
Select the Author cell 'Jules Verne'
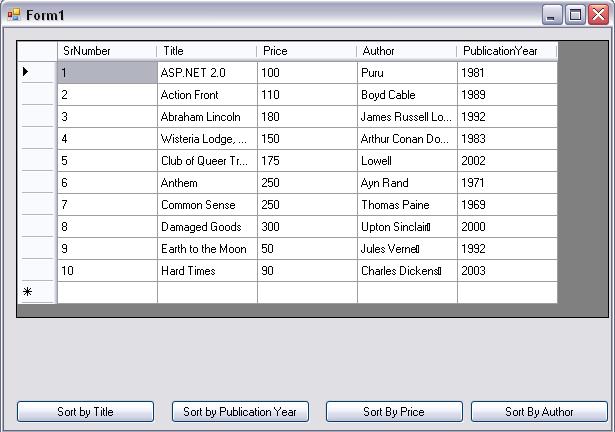pyautogui.click(x=407, y=248)
